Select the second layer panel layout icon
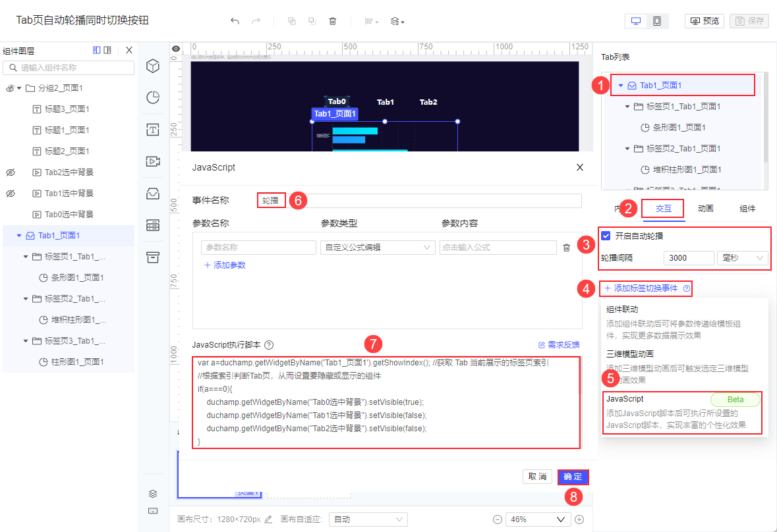This screenshot has width=777, height=532. [107, 50]
